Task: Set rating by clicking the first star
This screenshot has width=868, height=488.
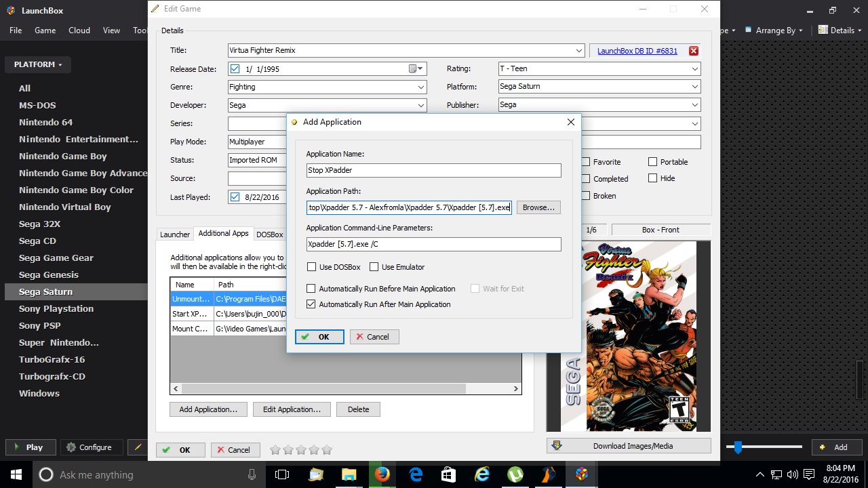Action: click(275, 450)
